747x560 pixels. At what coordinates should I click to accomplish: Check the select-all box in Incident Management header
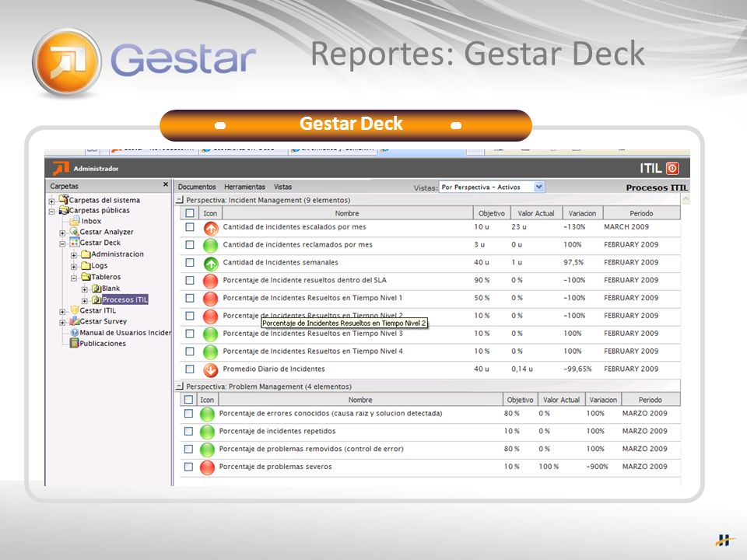click(x=190, y=213)
